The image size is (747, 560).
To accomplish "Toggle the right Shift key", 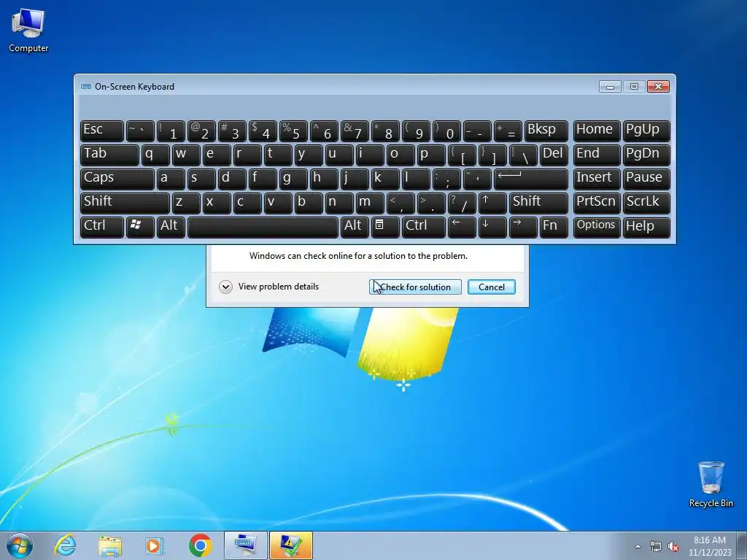I will coord(538,203).
